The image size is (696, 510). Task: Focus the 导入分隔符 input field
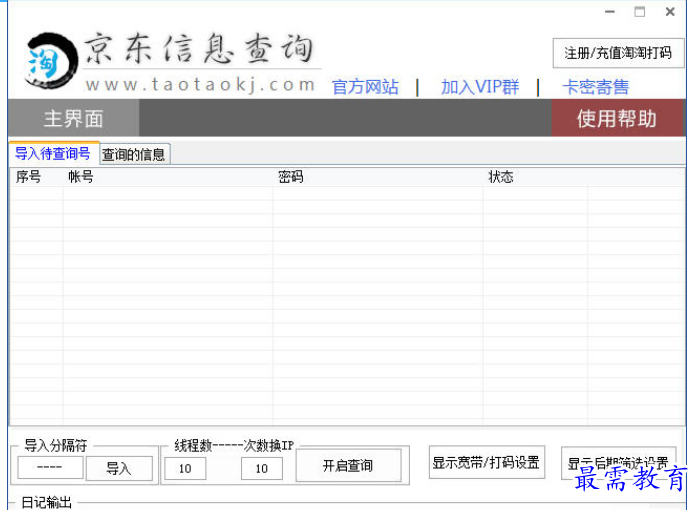(50, 467)
